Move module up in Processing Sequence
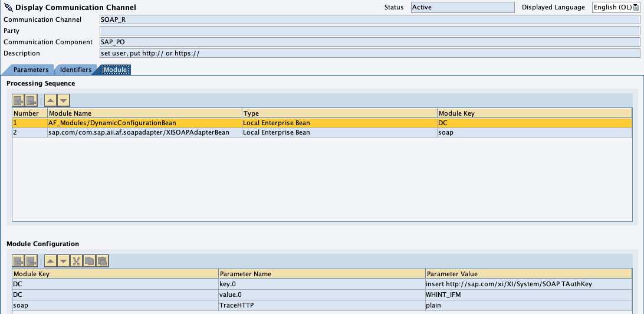 click(51, 100)
